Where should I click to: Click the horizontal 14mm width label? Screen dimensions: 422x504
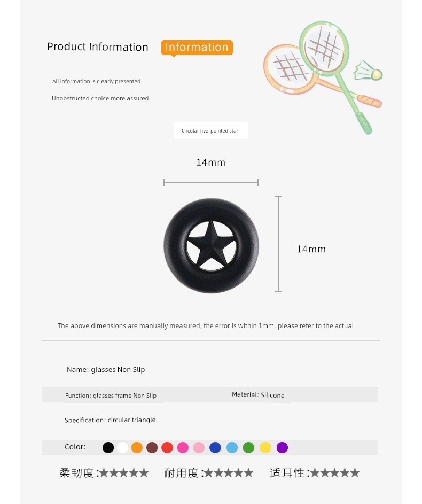pos(211,162)
